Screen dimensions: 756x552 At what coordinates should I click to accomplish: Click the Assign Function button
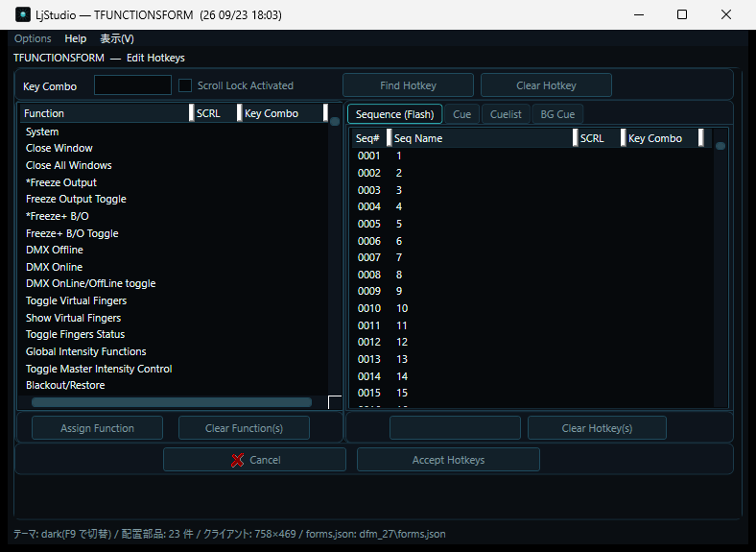[98, 428]
